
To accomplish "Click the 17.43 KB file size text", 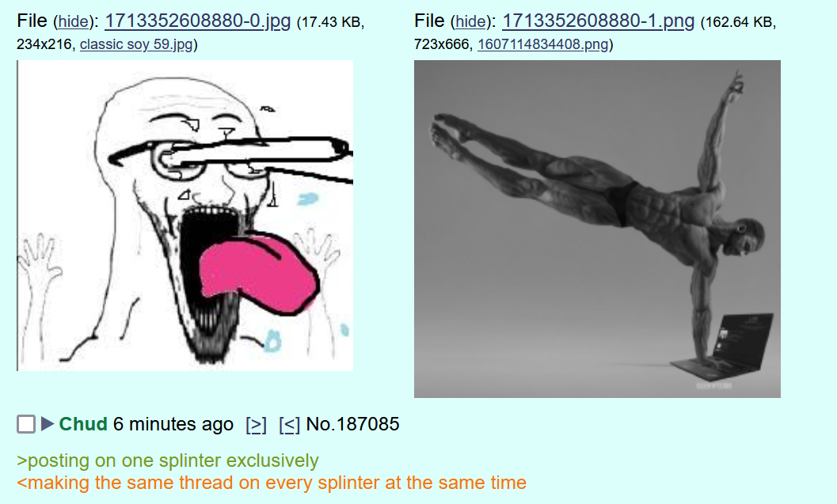I will [x=331, y=22].
